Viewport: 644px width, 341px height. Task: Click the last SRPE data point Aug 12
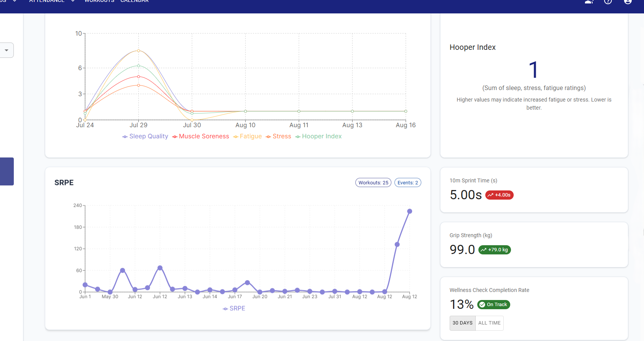point(409,211)
